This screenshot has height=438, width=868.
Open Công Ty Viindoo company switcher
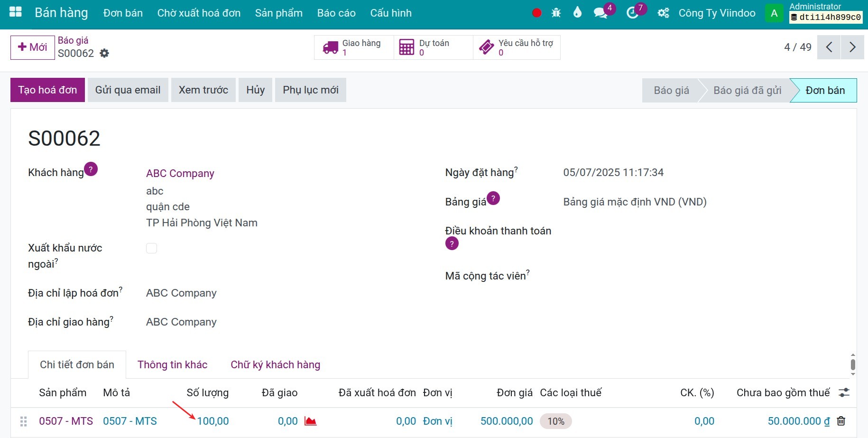click(x=717, y=13)
